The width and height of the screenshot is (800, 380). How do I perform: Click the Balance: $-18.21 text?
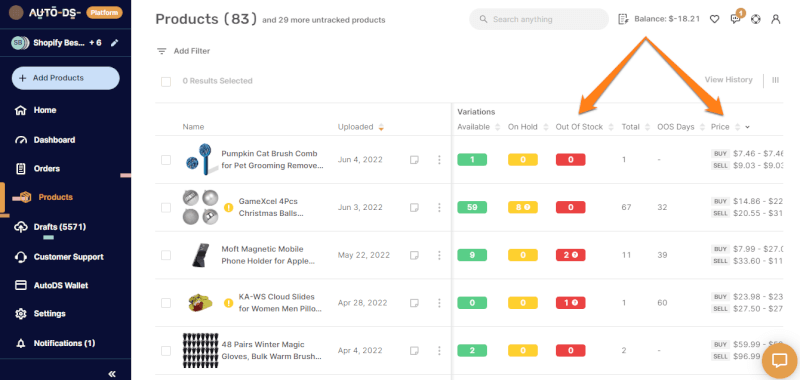point(666,19)
